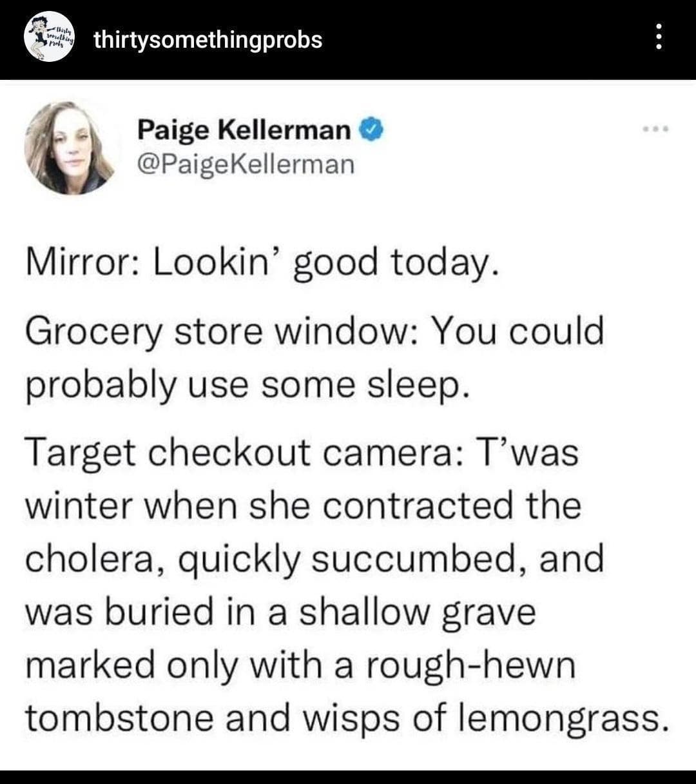The height and width of the screenshot is (784, 696).
Task: Open the @PaigeKellerman handle
Action: (x=246, y=163)
